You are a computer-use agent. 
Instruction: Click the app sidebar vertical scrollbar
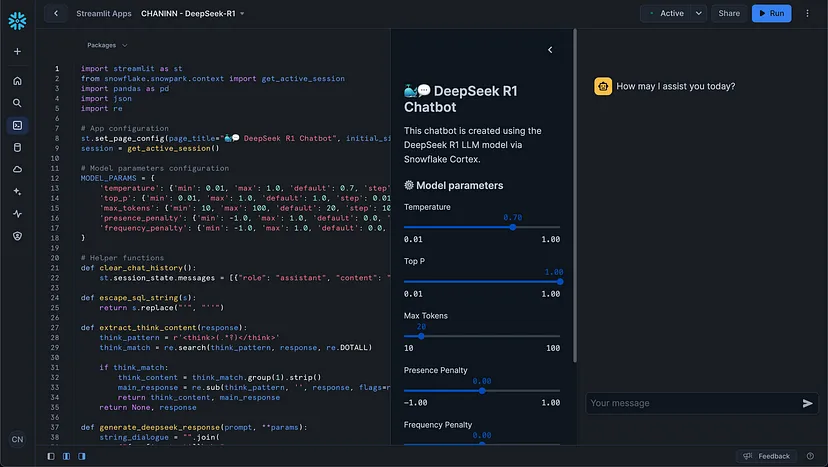(575, 195)
